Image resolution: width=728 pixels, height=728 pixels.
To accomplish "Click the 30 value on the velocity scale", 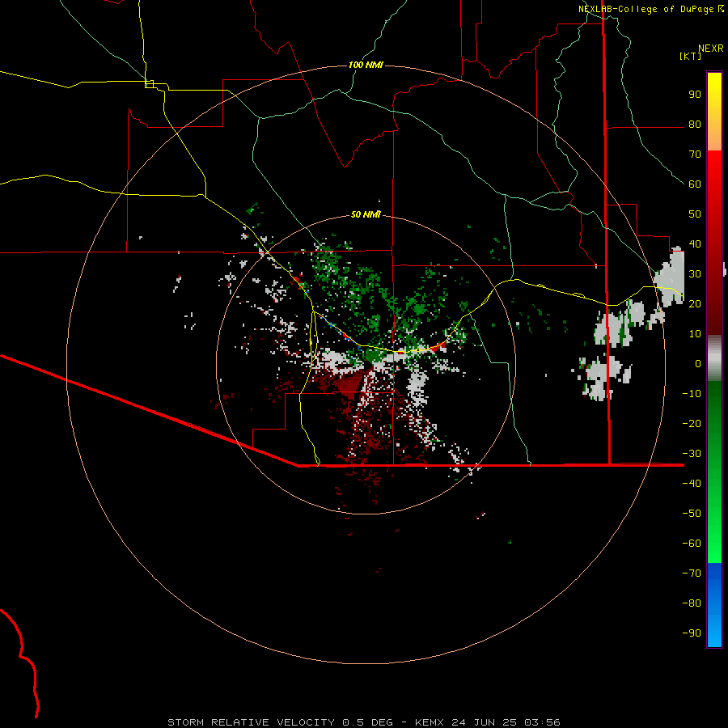I will click(695, 274).
